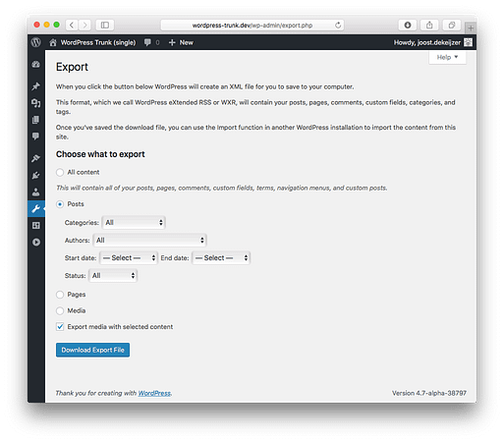Open the Start date dropdown

tap(129, 258)
